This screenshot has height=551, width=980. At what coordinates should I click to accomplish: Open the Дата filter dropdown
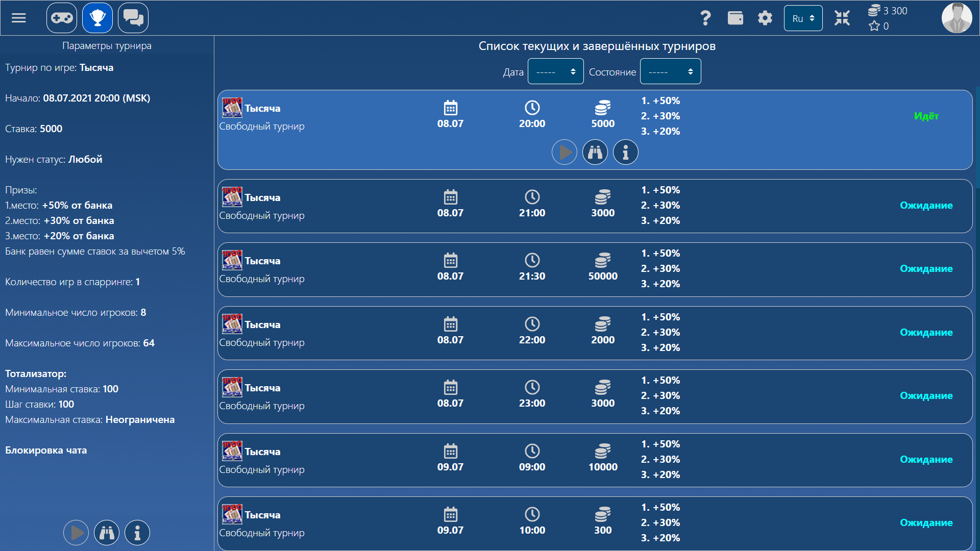[555, 71]
